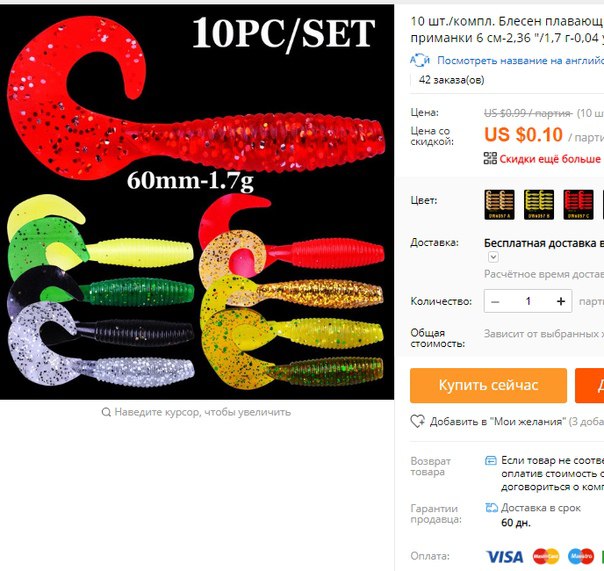Image resolution: width=604 pixels, height=571 pixels.
Task: Click the translate icon beside English title link
Action: (x=420, y=60)
